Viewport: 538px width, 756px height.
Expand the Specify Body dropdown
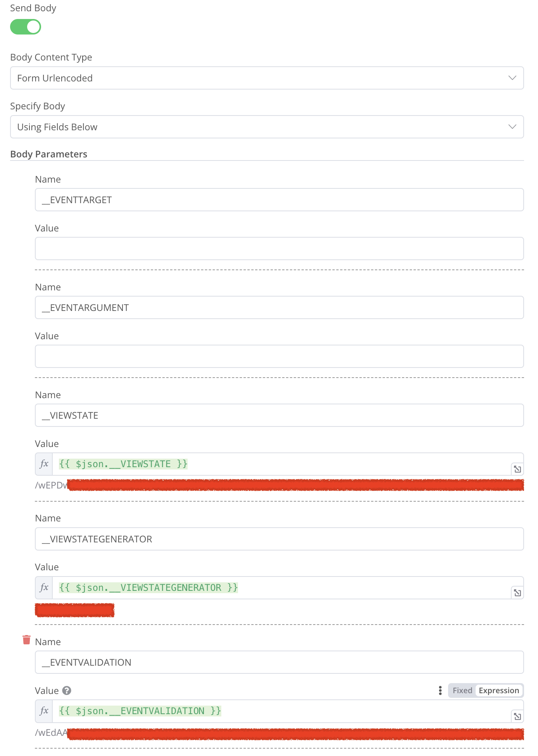point(267,127)
